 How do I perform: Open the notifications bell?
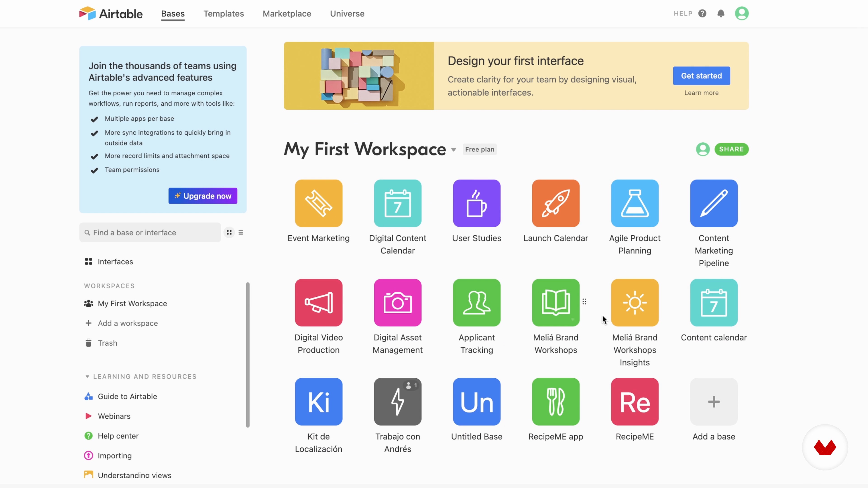coord(721,14)
